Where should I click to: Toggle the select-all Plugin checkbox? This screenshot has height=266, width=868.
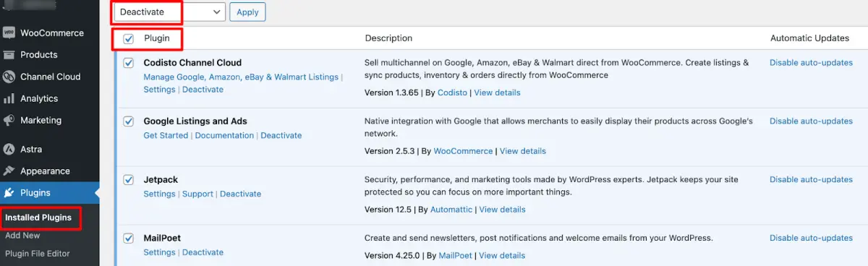tap(128, 38)
